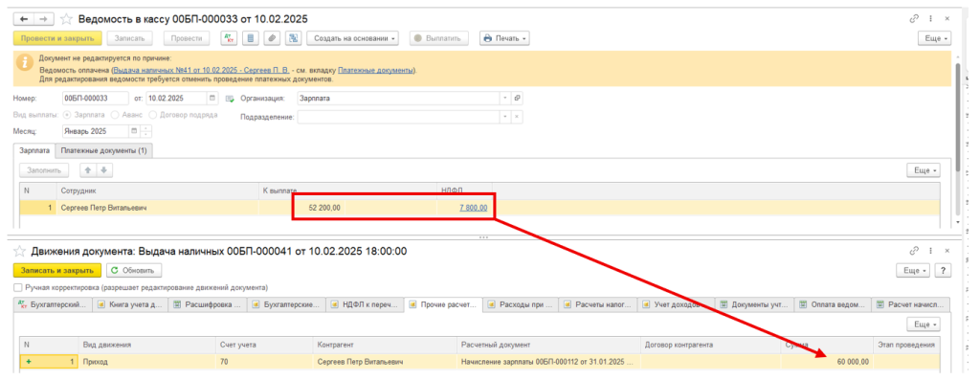Open НДФЛ amount 7 800,00 link
The image size is (980, 381).
coord(473,208)
